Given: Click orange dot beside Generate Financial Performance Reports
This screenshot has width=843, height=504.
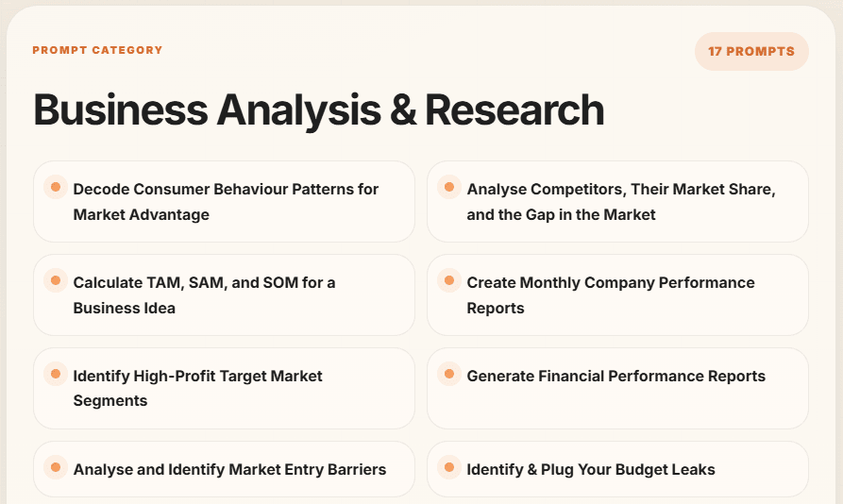Looking at the screenshot, I should pyautogui.click(x=449, y=374).
